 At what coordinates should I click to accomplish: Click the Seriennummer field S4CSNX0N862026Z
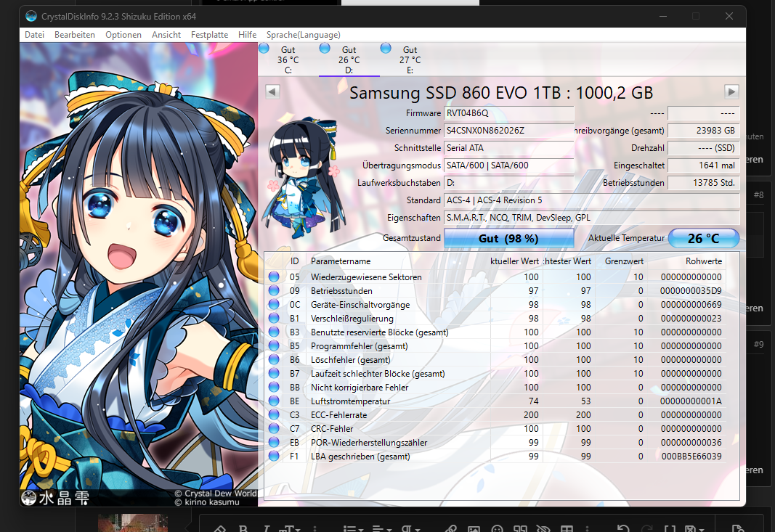tap(508, 131)
